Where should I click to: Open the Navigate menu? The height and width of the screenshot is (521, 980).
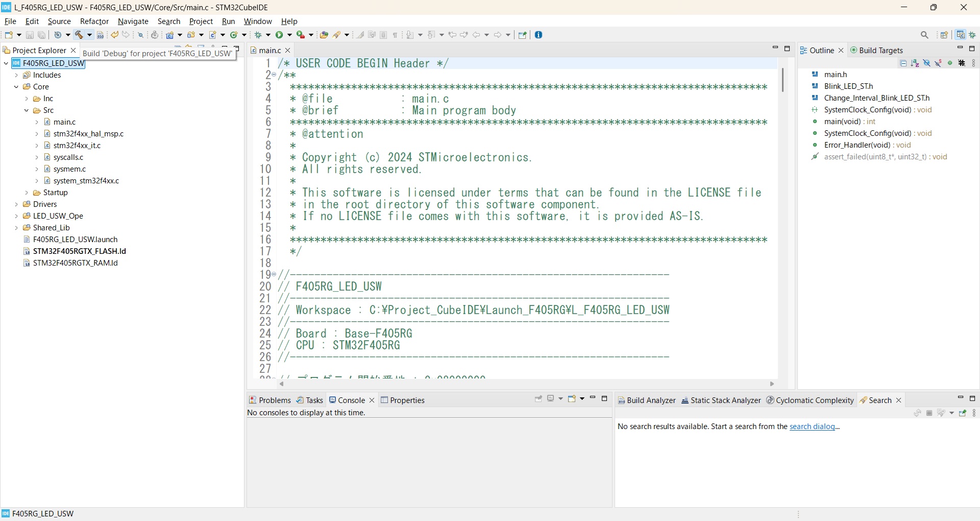(133, 21)
